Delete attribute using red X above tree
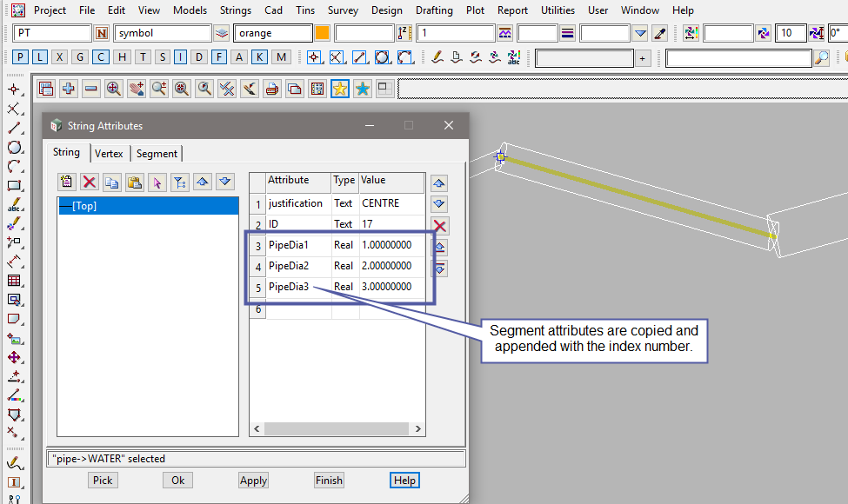Viewport: 848px width, 504px height. coord(89,182)
